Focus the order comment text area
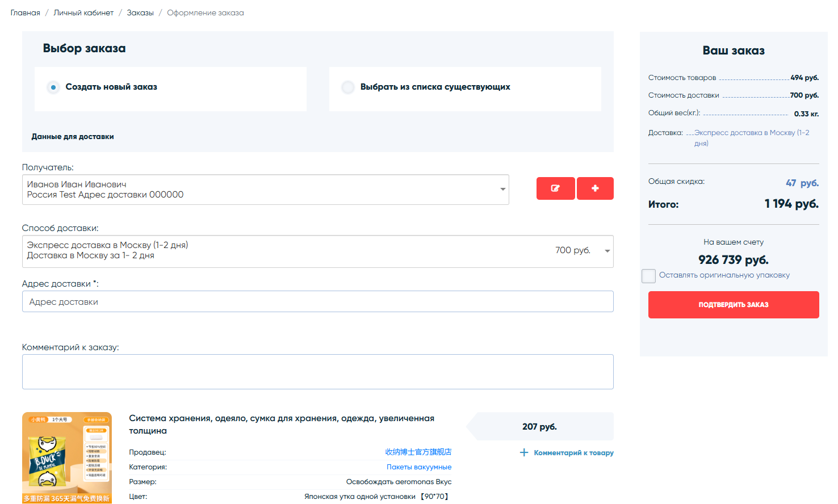 (x=317, y=372)
